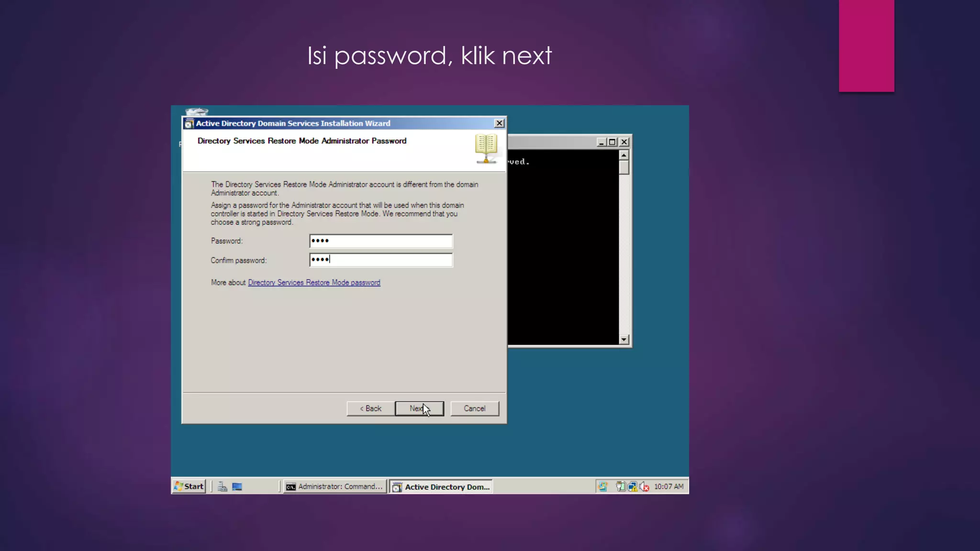
Task: Click Command Prompt scrollbar up arrow
Action: click(x=624, y=155)
